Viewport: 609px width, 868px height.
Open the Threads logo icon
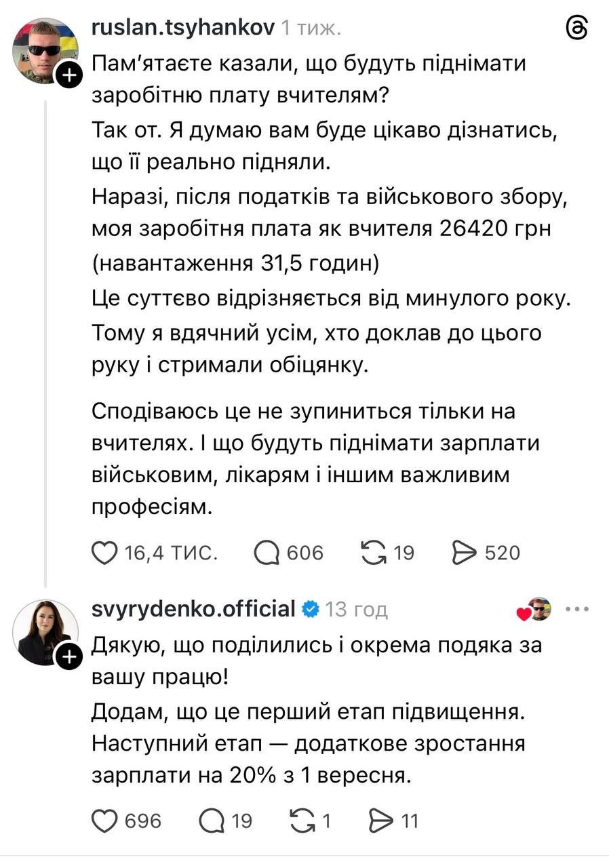(x=576, y=28)
